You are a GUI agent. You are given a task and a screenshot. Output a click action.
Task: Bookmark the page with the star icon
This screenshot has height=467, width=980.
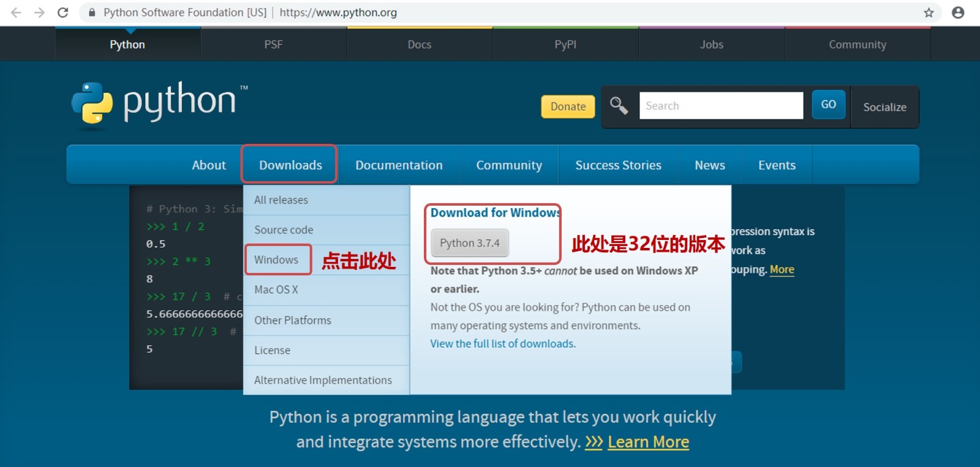[929, 12]
